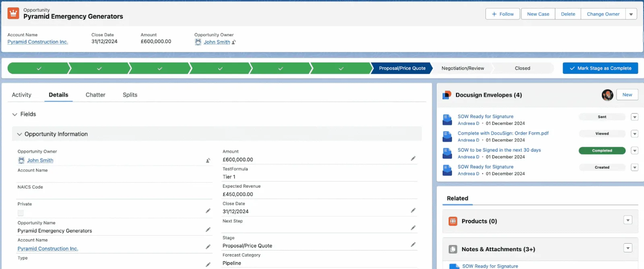Click the Follow button
This screenshot has width=644, height=269.
(x=503, y=14)
